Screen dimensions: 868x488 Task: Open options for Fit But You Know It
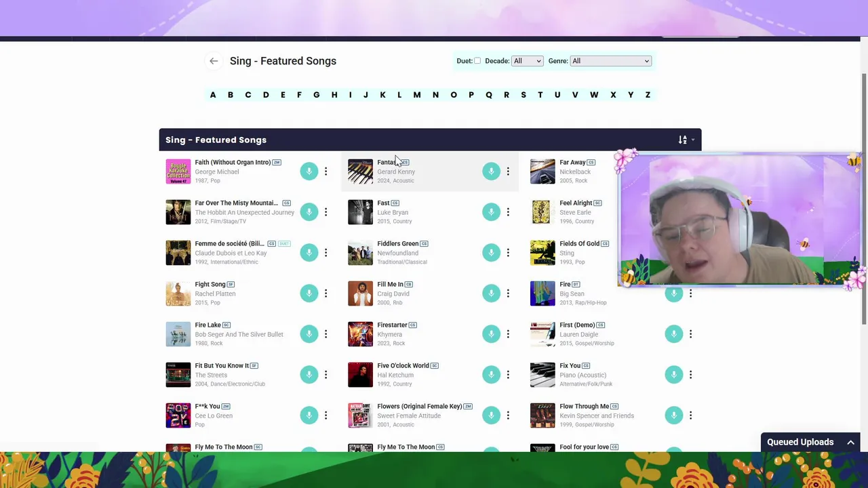coord(325,375)
